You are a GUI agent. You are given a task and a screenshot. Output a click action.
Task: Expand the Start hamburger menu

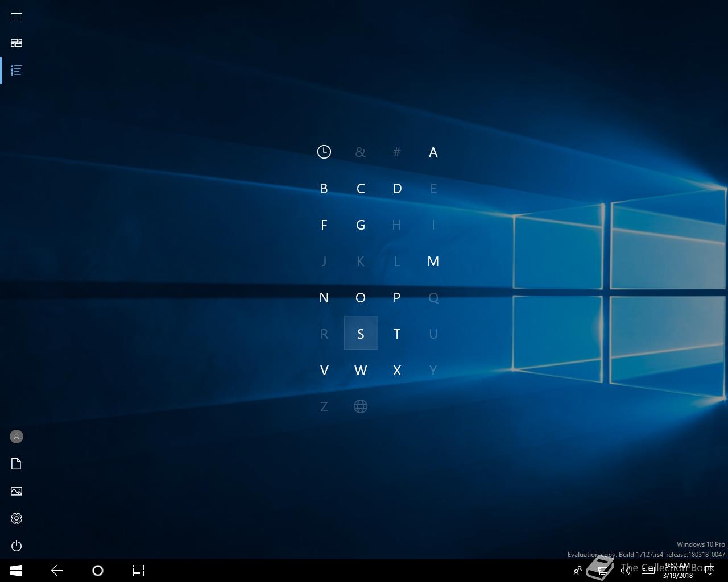16,16
